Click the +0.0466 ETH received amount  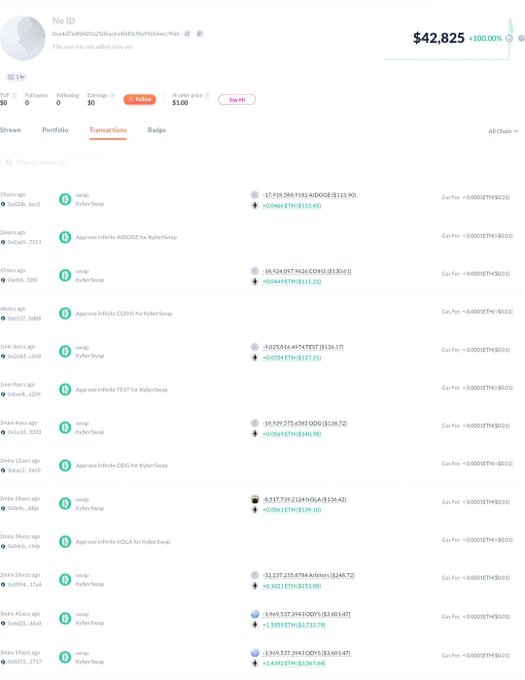292,206
